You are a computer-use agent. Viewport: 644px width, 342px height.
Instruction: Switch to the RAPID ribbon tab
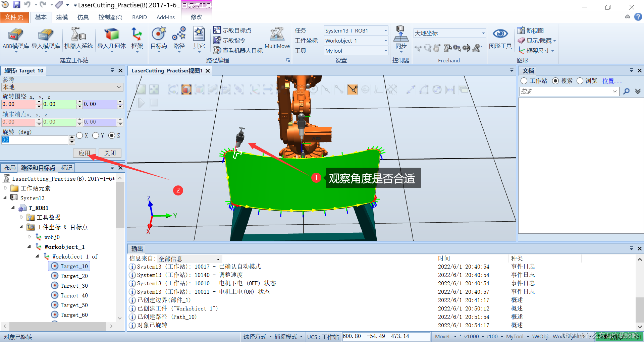coord(140,17)
